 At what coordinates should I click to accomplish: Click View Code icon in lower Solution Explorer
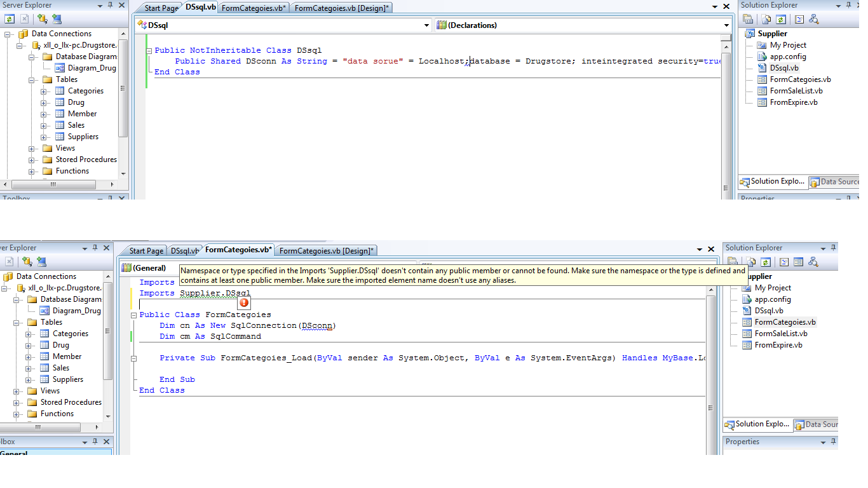coord(785,262)
